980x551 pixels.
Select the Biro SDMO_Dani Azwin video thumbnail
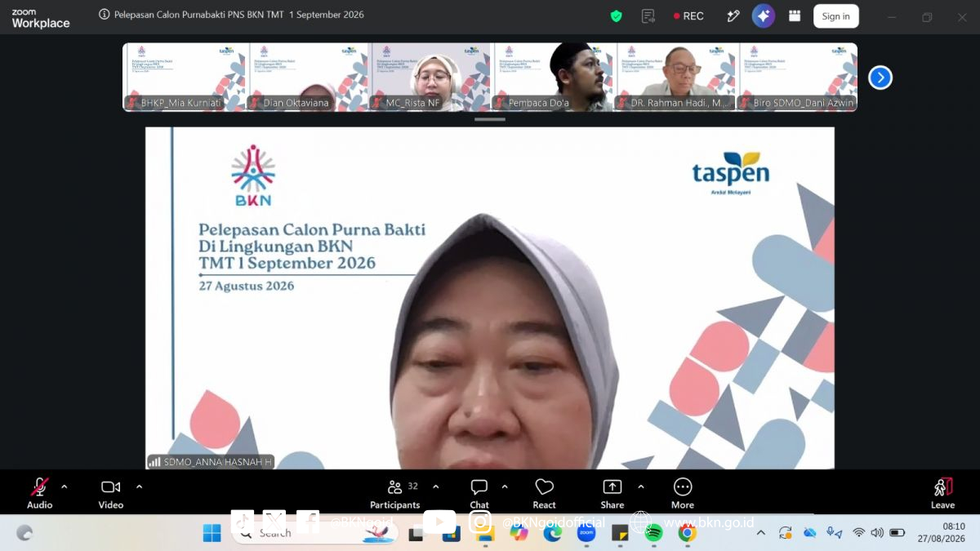point(797,77)
